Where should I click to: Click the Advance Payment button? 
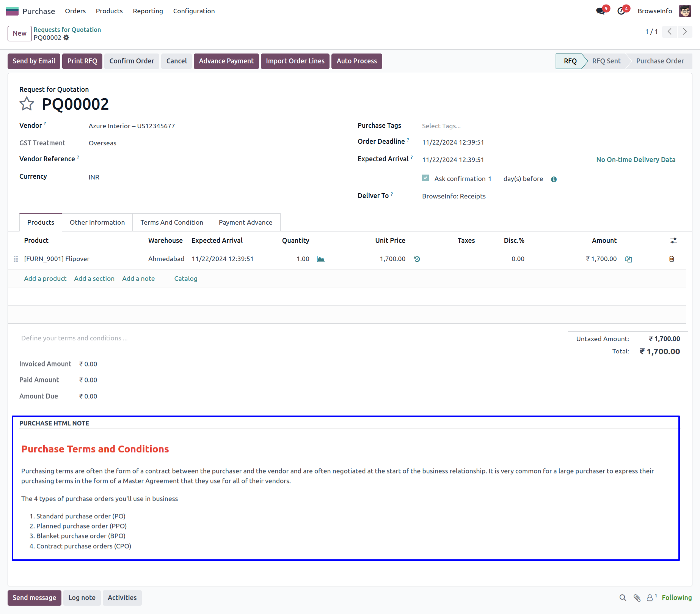coord(226,61)
